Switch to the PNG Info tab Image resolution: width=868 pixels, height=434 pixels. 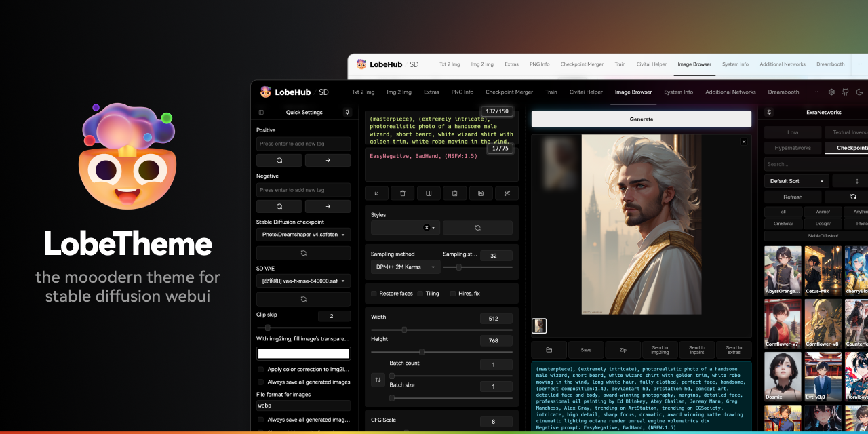click(x=462, y=92)
